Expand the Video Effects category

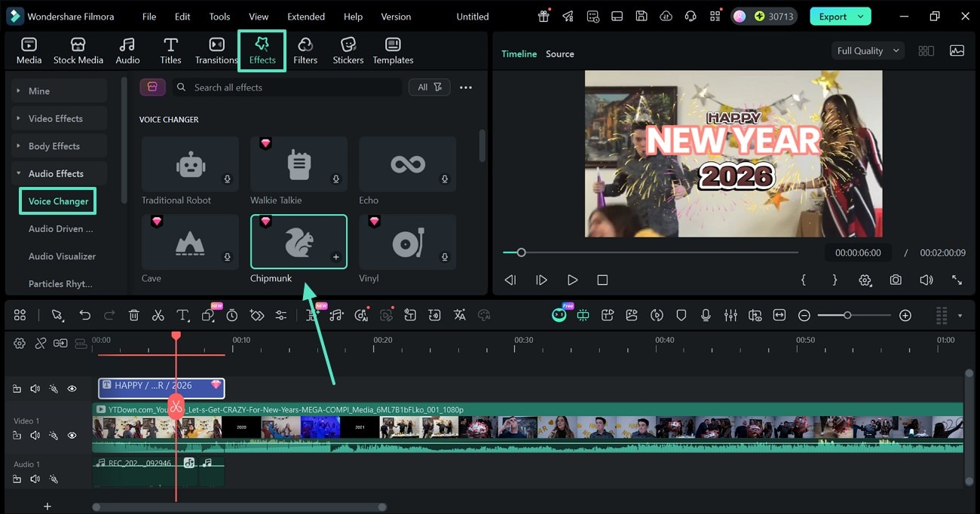click(x=59, y=118)
